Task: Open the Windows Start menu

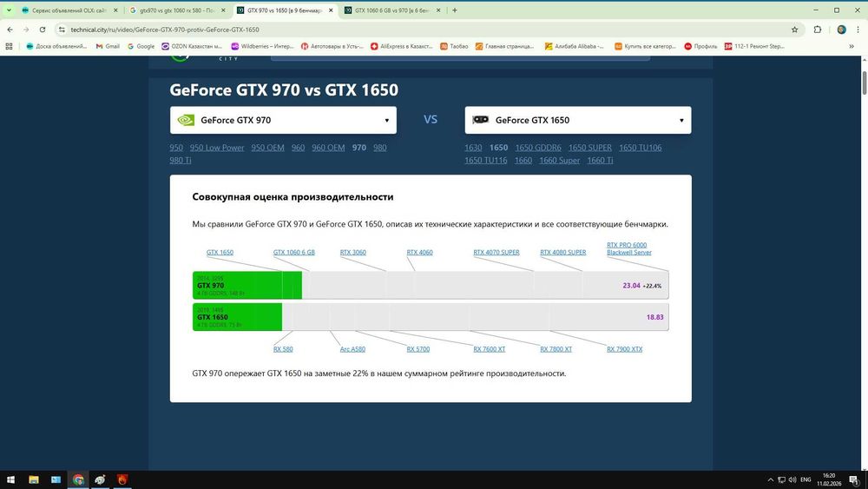Action: click(10, 479)
